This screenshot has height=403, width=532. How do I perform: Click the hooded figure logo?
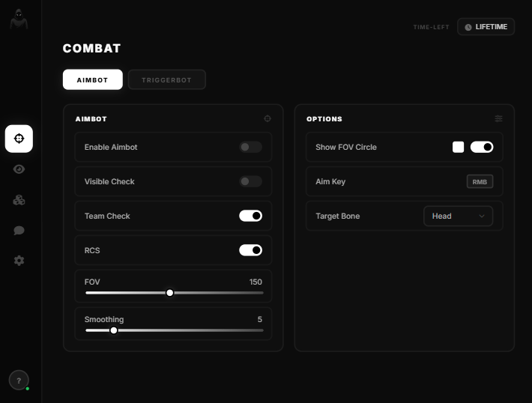tap(19, 19)
